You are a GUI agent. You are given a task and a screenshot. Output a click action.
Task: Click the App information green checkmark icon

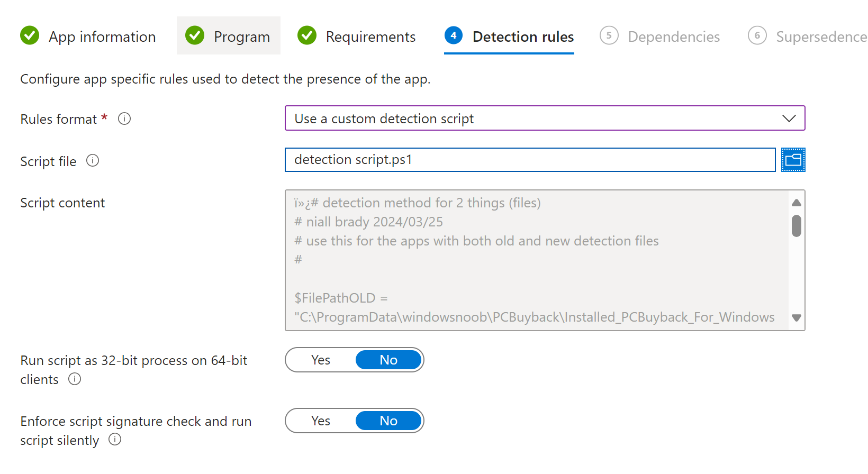(x=30, y=35)
